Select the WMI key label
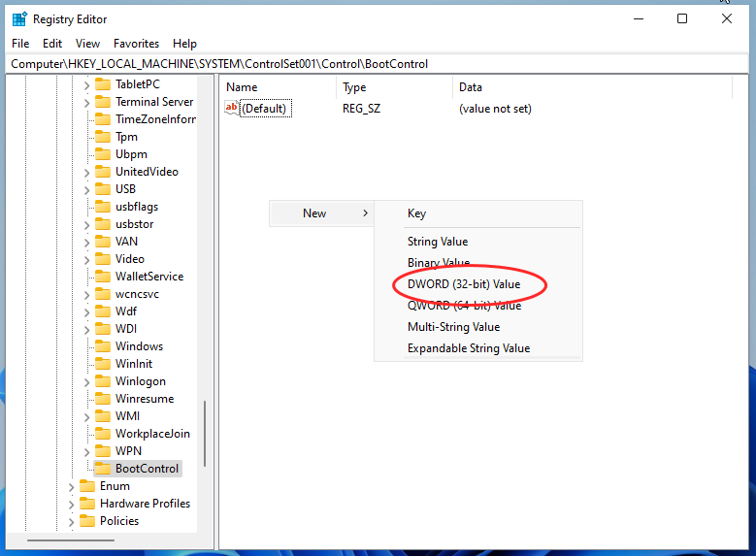This screenshot has width=756, height=556. pyautogui.click(x=127, y=415)
